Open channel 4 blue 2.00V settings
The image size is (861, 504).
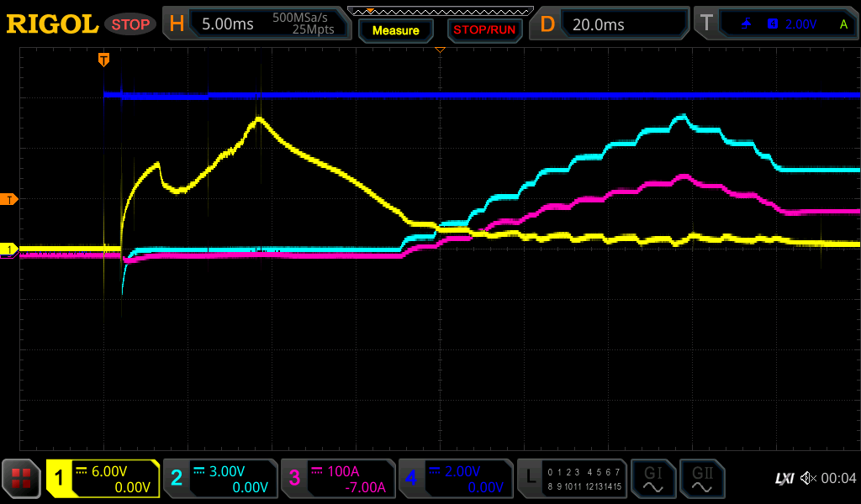[456, 479]
